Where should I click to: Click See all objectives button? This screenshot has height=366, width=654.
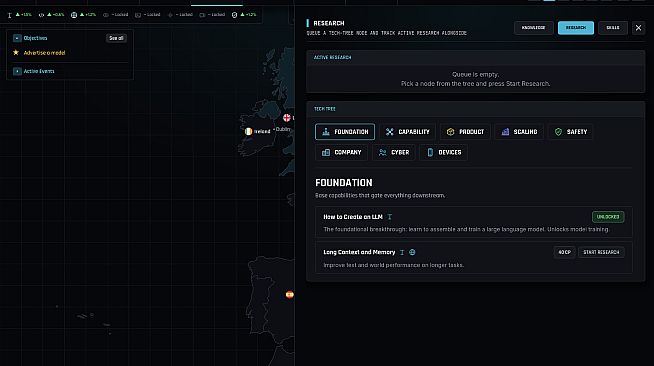pyautogui.click(x=116, y=38)
